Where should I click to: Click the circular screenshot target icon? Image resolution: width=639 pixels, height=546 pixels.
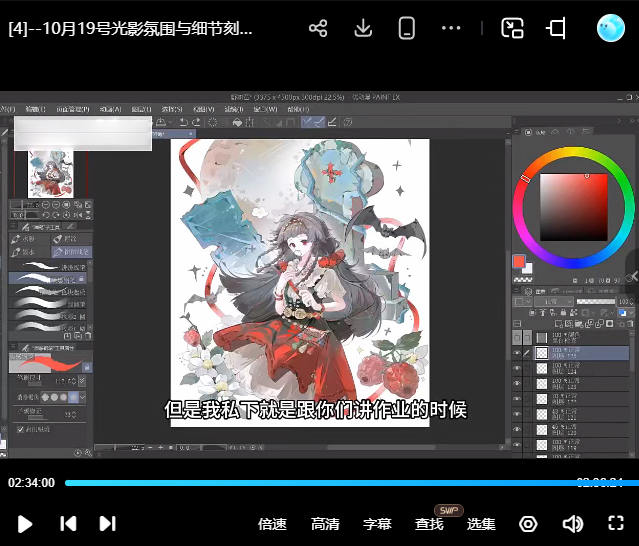tap(528, 524)
